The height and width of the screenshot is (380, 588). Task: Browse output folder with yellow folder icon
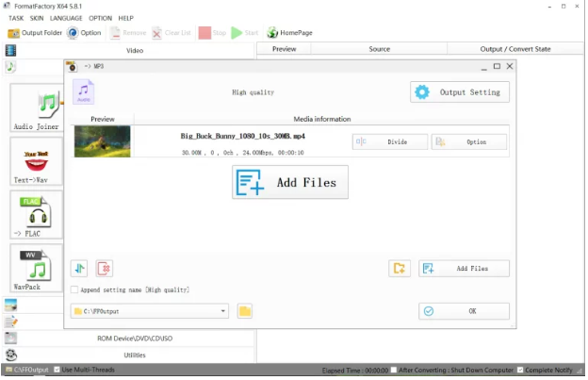pyautogui.click(x=245, y=312)
